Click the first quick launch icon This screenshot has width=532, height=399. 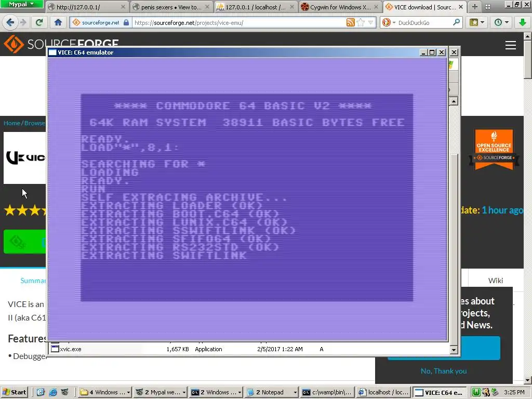coord(41,392)
